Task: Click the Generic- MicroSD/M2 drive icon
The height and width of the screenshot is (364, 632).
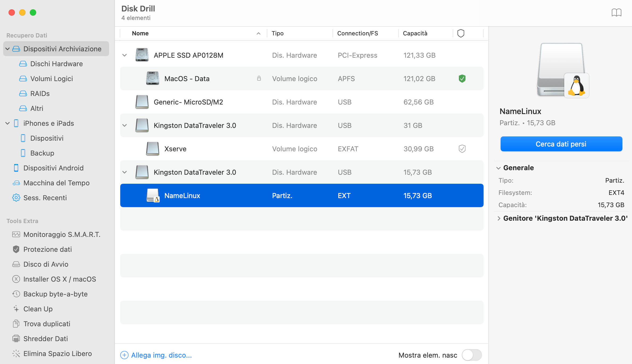Action: click(x=142, y=102)
